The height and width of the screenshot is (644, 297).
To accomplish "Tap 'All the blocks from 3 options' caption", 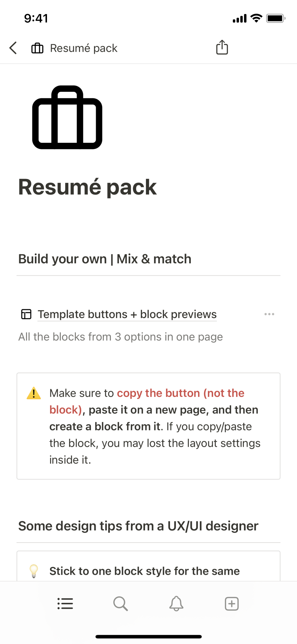I will (x=120, y=337).
